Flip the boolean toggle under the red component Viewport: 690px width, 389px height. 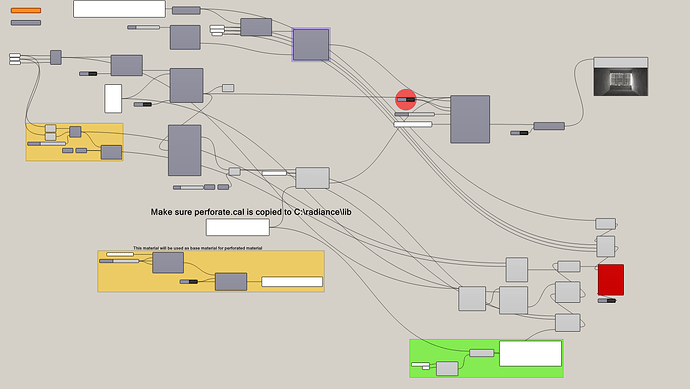click(607, 301)
